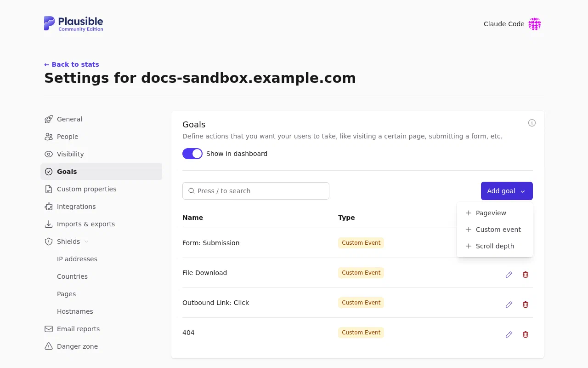Focus the goals search field
Viewport: 588px width, 368px height.
pos(256,191)
